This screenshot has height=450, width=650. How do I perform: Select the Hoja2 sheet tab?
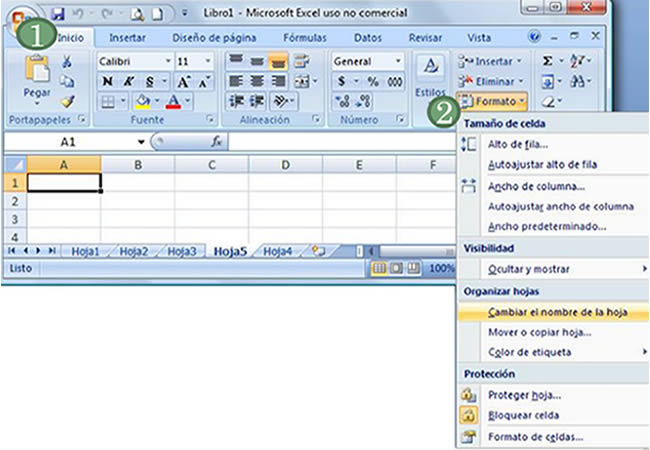point(133,252)
